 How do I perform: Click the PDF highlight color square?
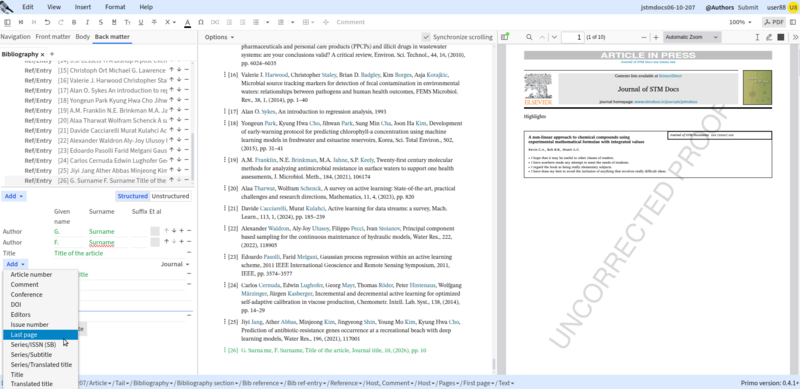pos(781,37)
